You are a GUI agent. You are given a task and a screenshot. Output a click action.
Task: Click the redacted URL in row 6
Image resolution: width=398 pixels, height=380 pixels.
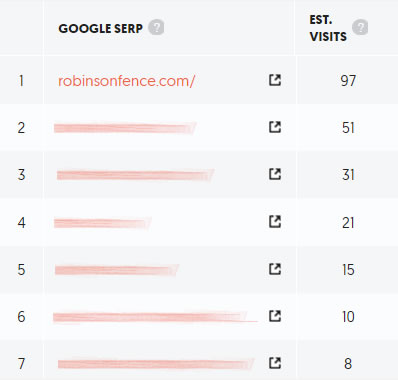coord(155,317)
